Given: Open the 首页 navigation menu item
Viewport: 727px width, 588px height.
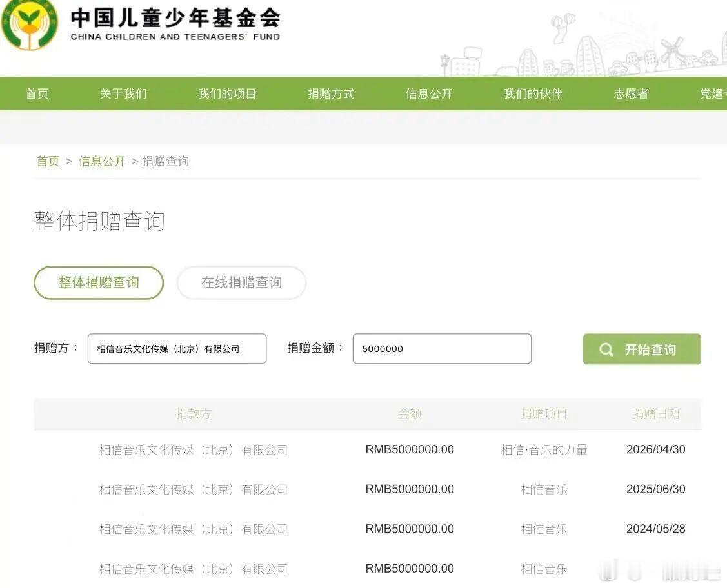Looking at the screenshot, I should (37, 93).
